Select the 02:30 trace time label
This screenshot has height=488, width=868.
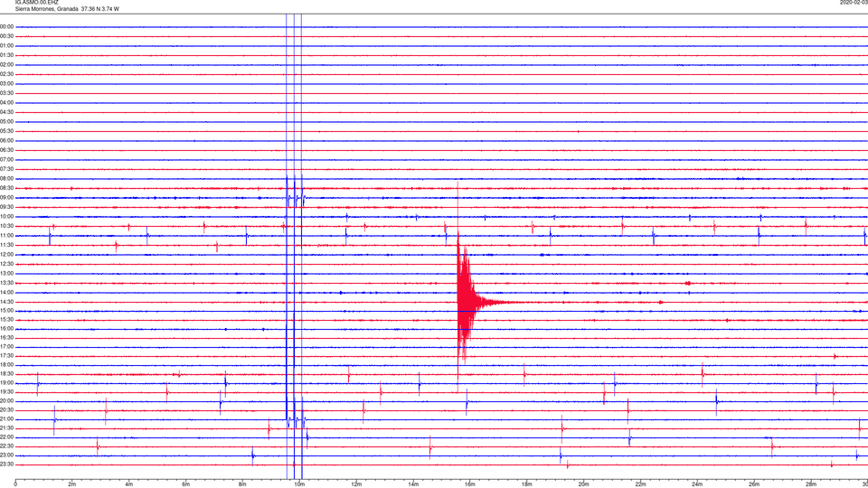(x=6, y=74)
